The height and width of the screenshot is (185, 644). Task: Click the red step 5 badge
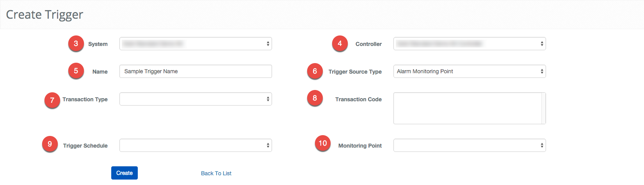pyautogui.click(x=76, y=71)
